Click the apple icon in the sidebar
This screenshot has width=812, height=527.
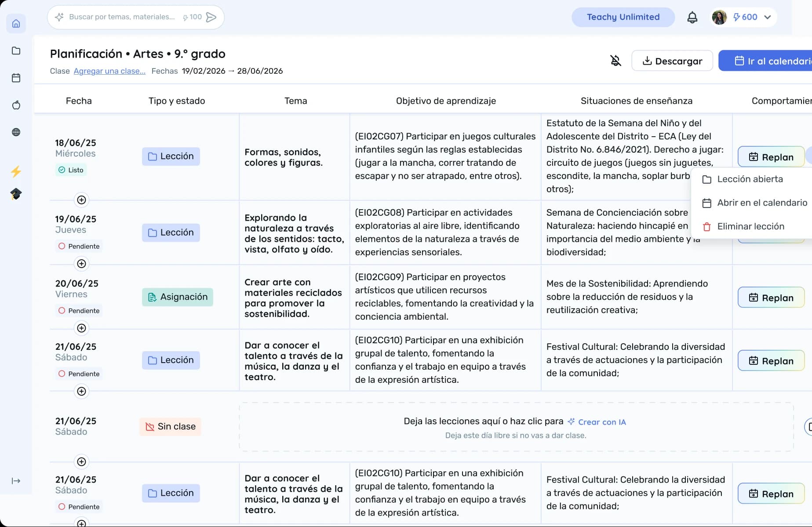click(16, 105)
